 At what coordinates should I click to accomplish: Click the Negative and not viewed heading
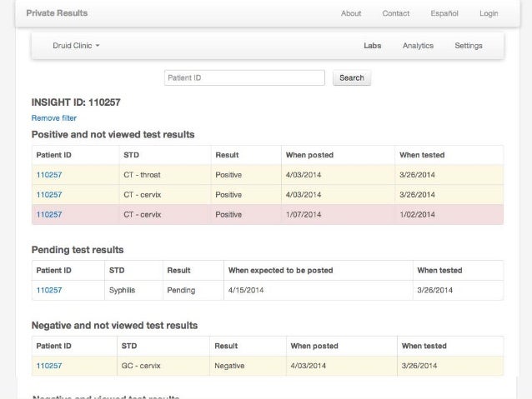pos(115,326)
